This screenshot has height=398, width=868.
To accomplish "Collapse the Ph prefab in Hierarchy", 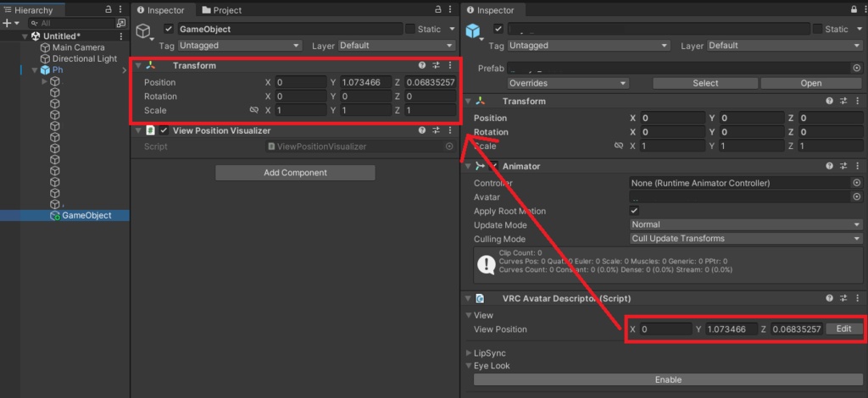I will click(36, 69).
